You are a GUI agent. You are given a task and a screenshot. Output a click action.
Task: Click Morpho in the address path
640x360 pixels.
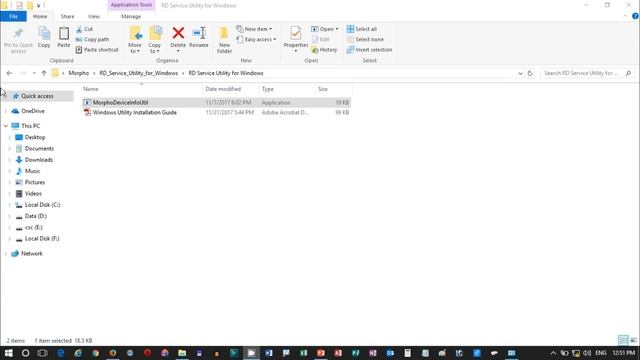[78, 73]
